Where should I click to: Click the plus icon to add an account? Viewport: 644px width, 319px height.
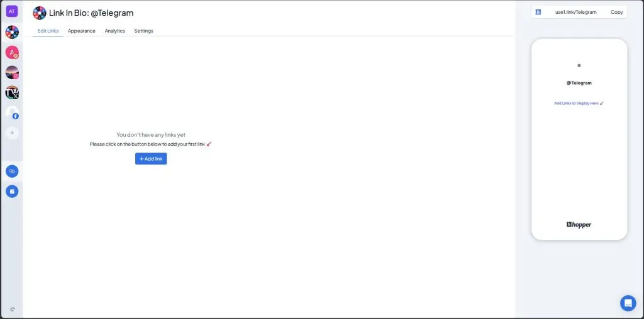12,133
